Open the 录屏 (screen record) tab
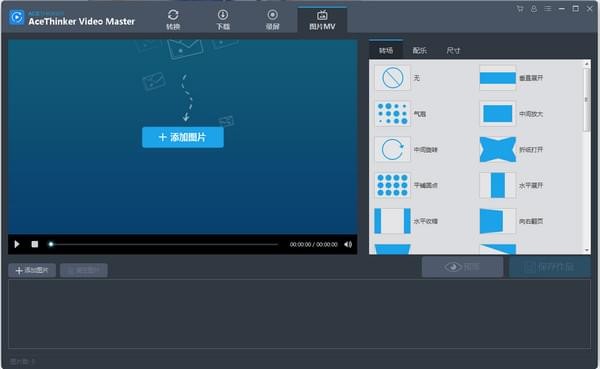This screenshot has width=600, height=369. (272, 20)
